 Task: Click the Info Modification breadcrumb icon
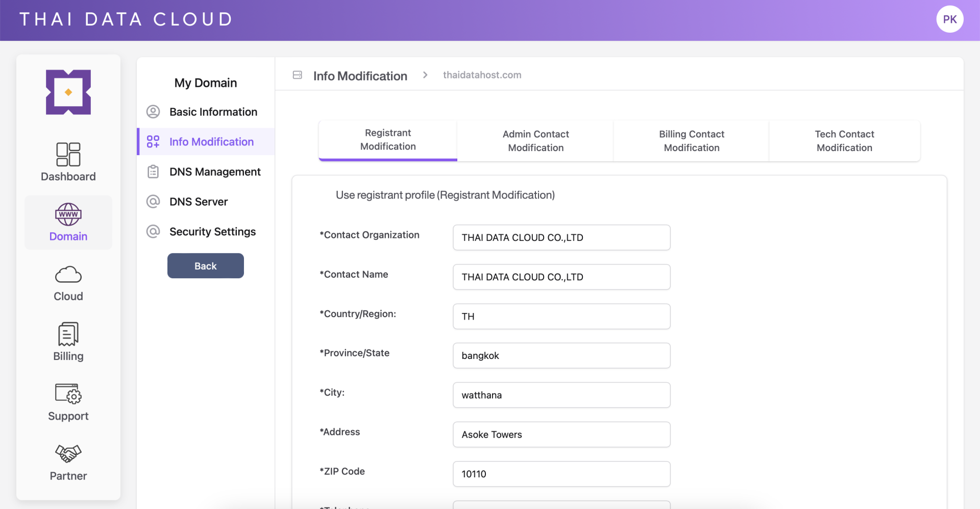pos(297,75)
